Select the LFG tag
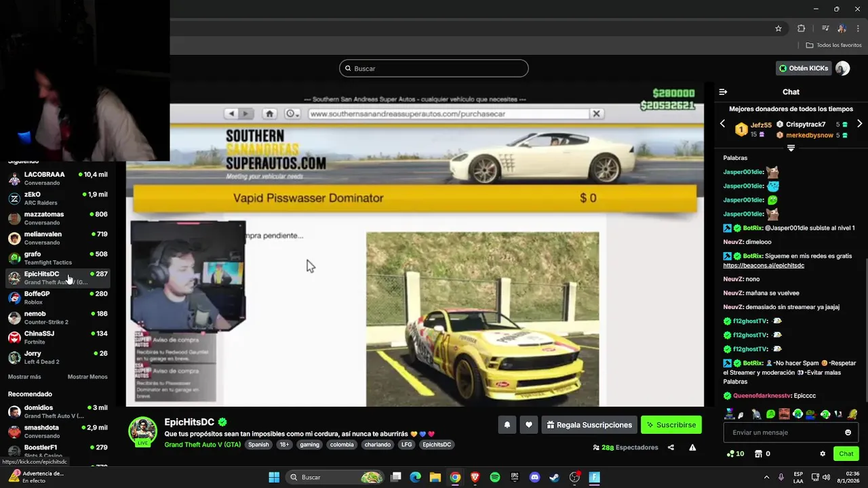 click(x=406, y=445)
